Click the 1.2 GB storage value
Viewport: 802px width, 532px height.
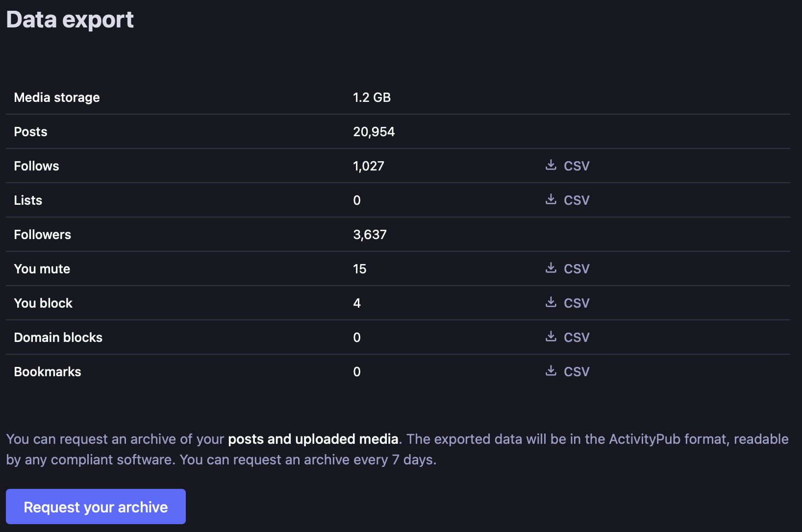pos(372,97)
